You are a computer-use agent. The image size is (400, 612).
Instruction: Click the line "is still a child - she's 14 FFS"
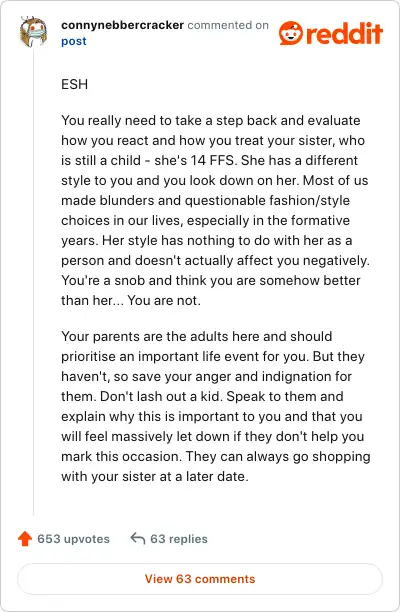[x=149, y=160]
